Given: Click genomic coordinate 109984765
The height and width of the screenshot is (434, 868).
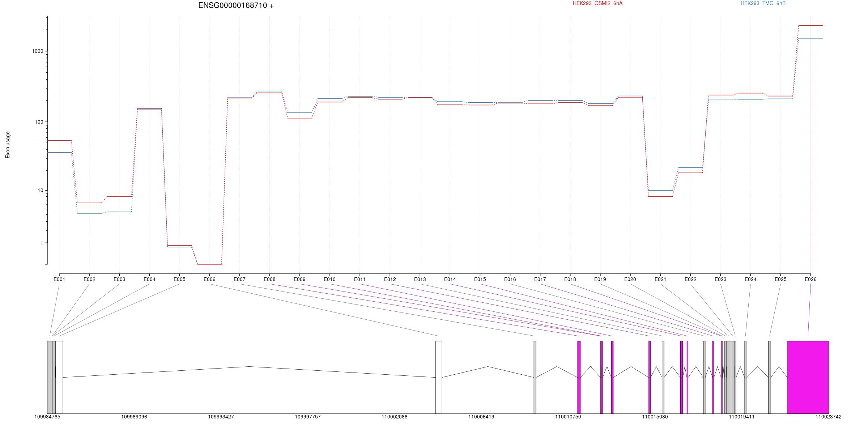Looking at the screenshot, I should (47, 417).
